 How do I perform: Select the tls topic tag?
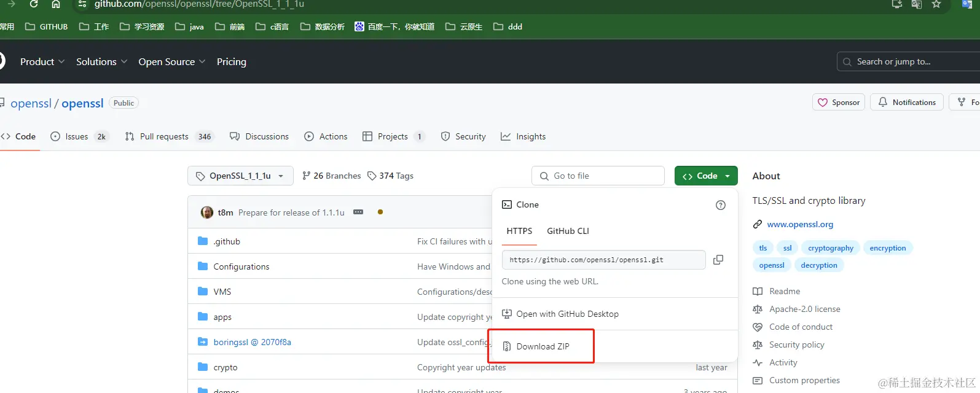pyautogui.click(x=763, y=248)
